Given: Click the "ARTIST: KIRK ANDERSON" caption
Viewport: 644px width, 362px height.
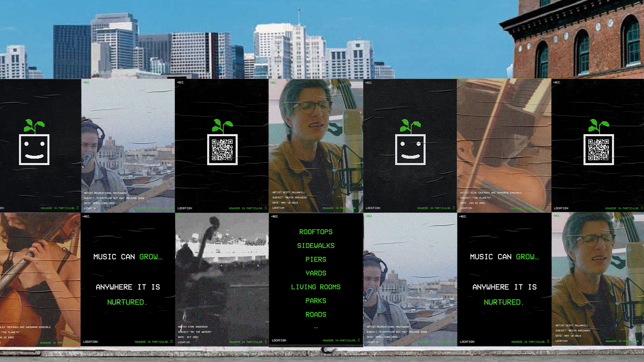Looking at the screenshot, I should [193, 327].
